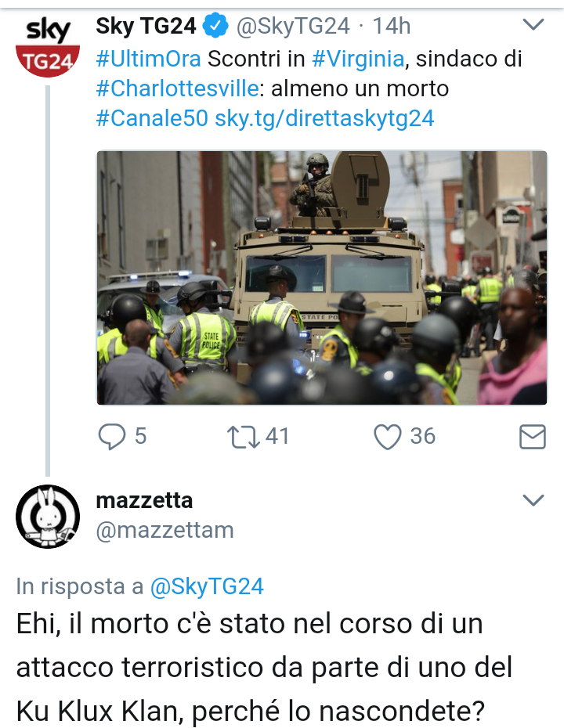This screenshot has width=564, height=728.
Task: Open the 14h tweet timestamp
Action: [x=392, y=26]
